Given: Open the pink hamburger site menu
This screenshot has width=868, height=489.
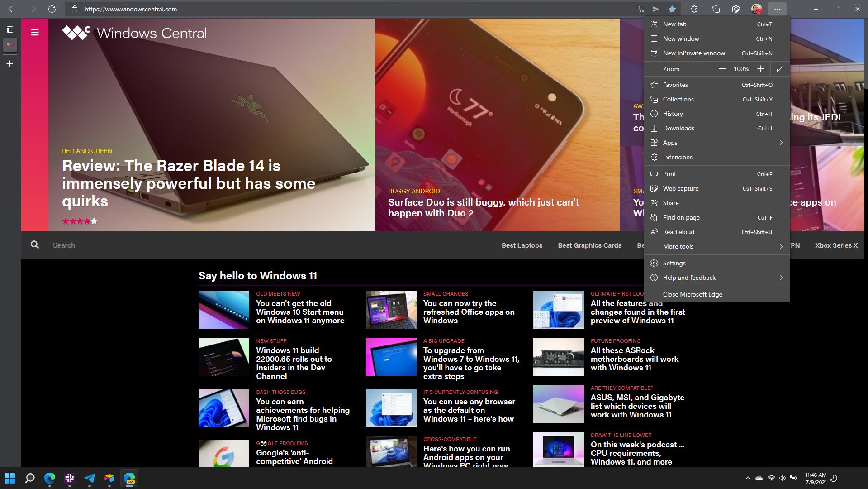Looking at the screenshot, I should (x=35, y=32).
